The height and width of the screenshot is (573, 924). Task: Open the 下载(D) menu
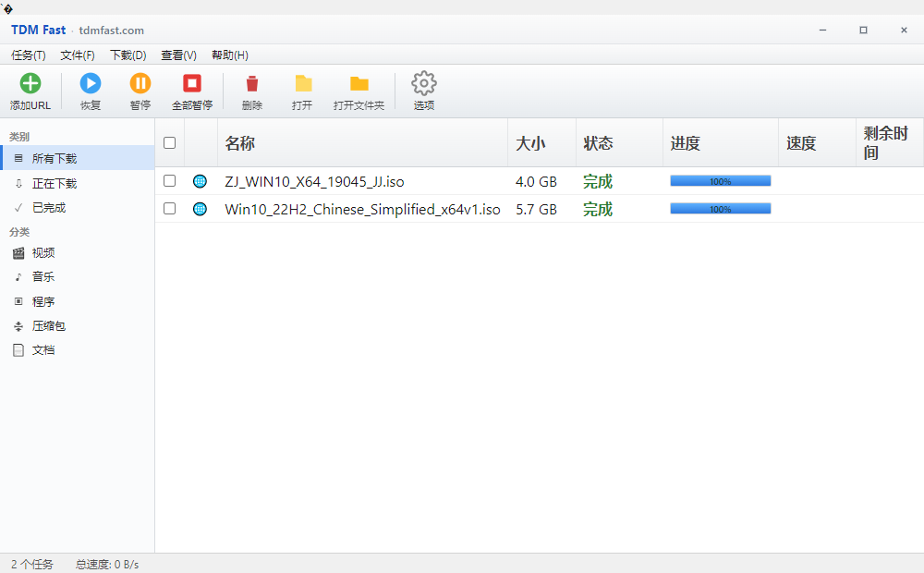coord(128,55)
